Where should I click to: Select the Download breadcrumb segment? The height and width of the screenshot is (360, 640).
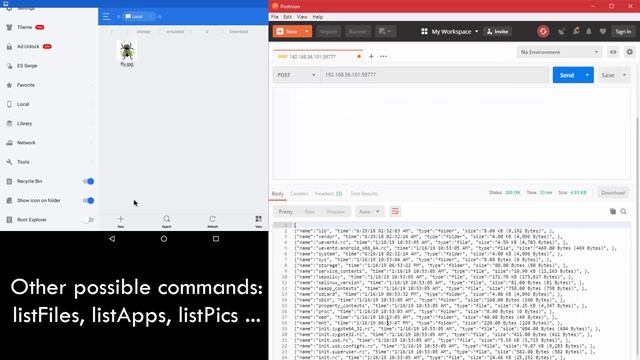(x=238, y=31)
